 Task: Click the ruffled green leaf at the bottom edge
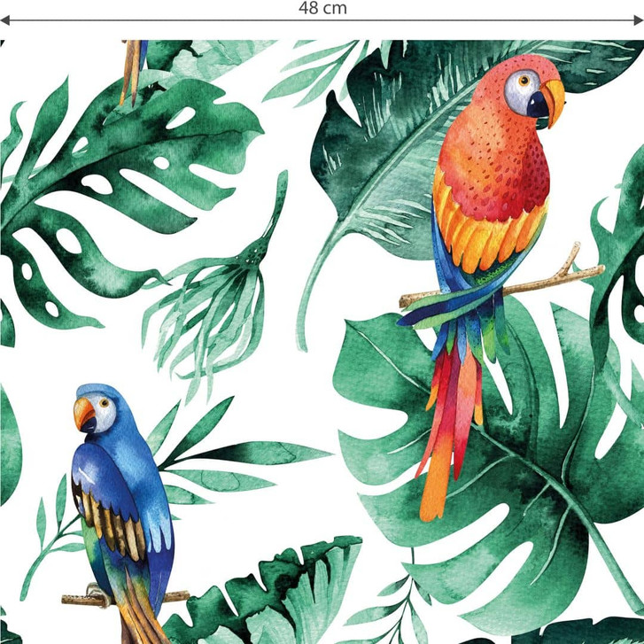pyautogui.click(x=283, y=594)
